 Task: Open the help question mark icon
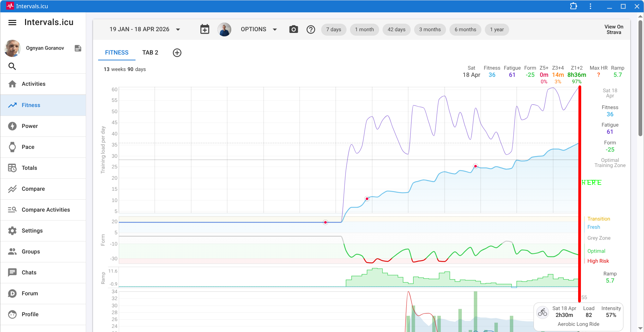(x=311, y=29)
